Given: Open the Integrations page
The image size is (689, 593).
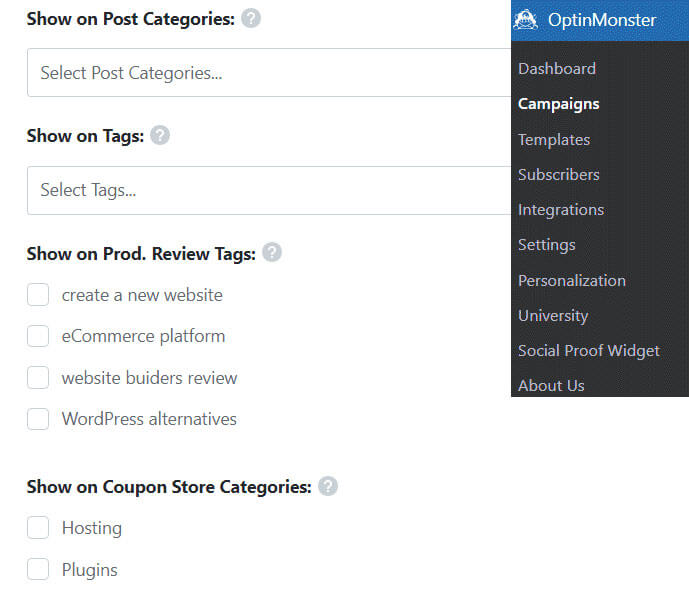Looking at the screenshot, I should pyautogui.click(x=561, y=210).
